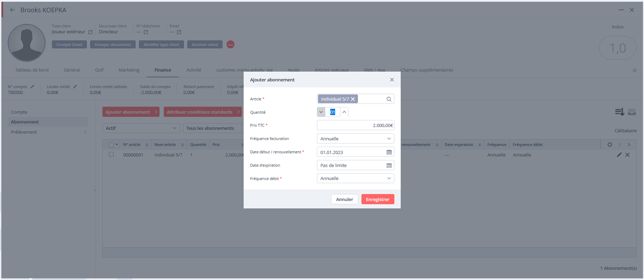Image resolution: width=644 pixels, height=280 pixels.
Task: Tick the checkbox for article 00000001
Action: [x=111, y=154]
